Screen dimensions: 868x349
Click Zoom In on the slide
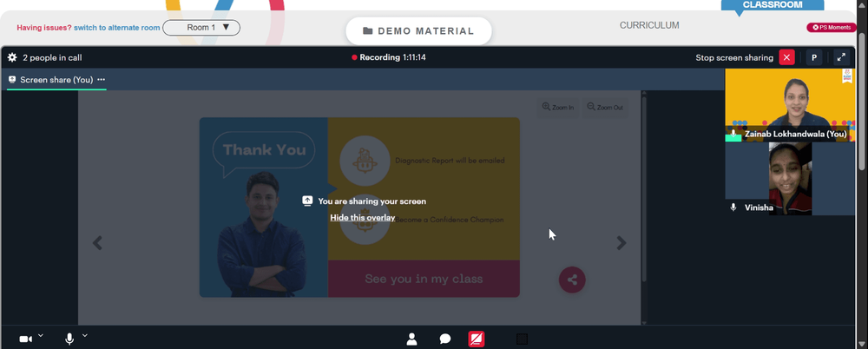(x=558, y=107)
